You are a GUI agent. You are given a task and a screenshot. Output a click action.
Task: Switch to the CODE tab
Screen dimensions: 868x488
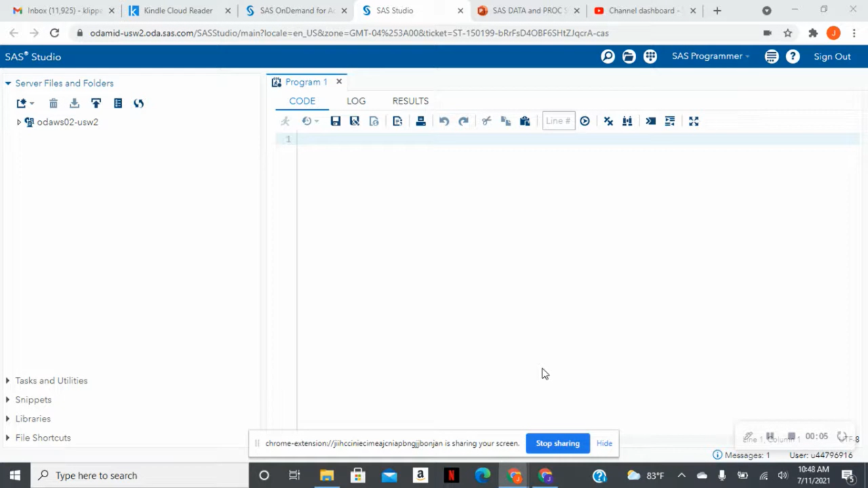pyautogui.click(x=302, y=101)
